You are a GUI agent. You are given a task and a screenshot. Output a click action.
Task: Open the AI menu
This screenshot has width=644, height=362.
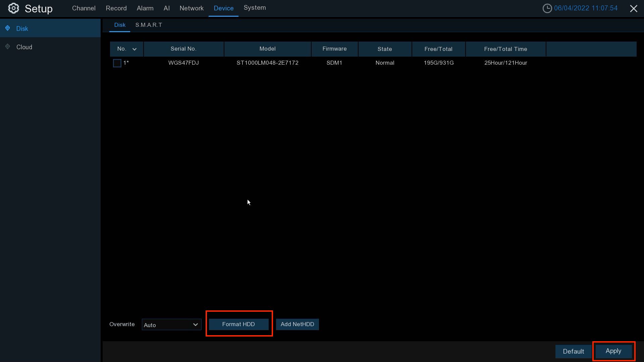tap(166, 8)
